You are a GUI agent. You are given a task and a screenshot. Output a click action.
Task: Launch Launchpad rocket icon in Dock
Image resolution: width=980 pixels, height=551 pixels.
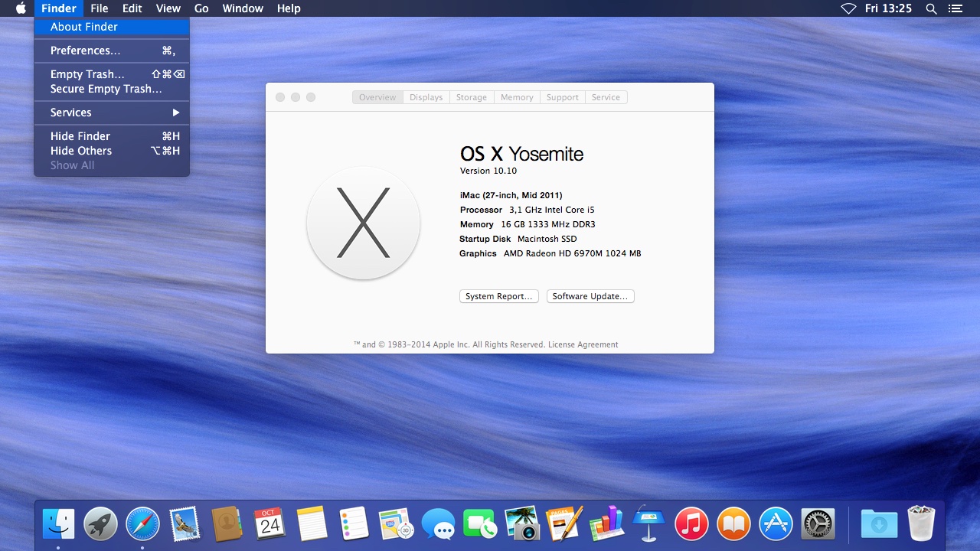100,524
